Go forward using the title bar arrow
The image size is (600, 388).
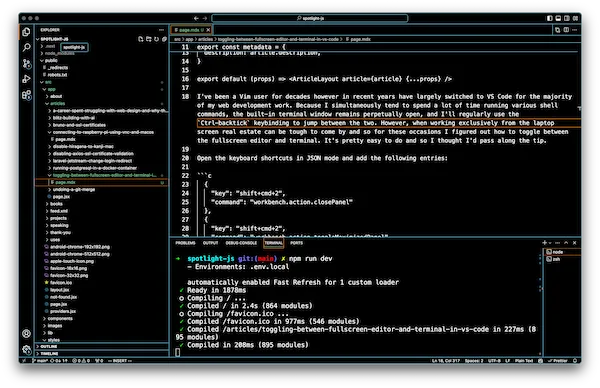[x=205, y=18]
